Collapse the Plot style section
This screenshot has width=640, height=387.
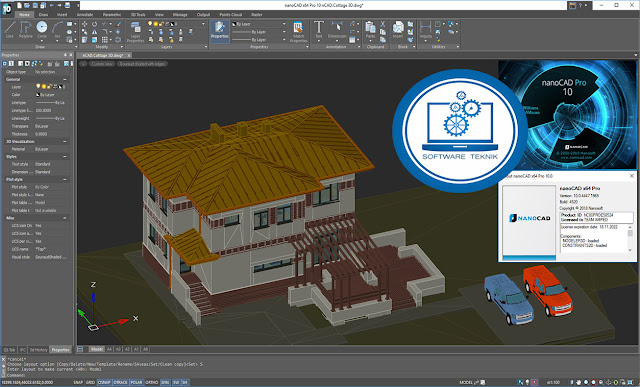pyautogui.click(x=64, y=179)
